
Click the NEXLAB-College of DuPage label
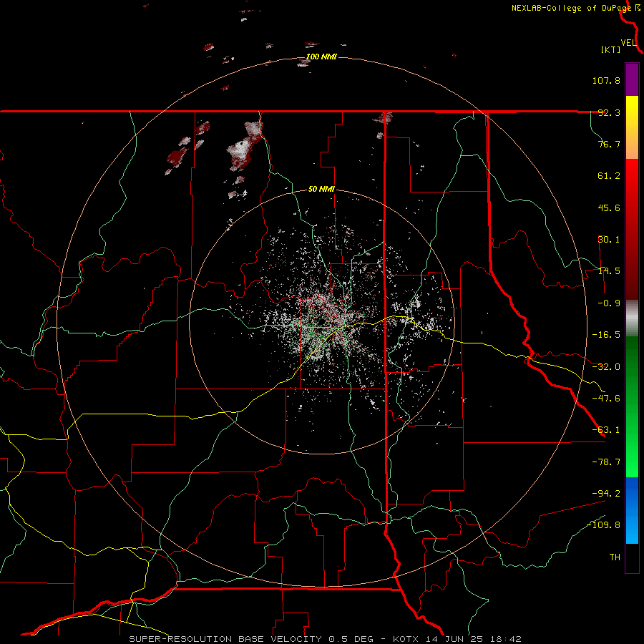click(571, 8)
